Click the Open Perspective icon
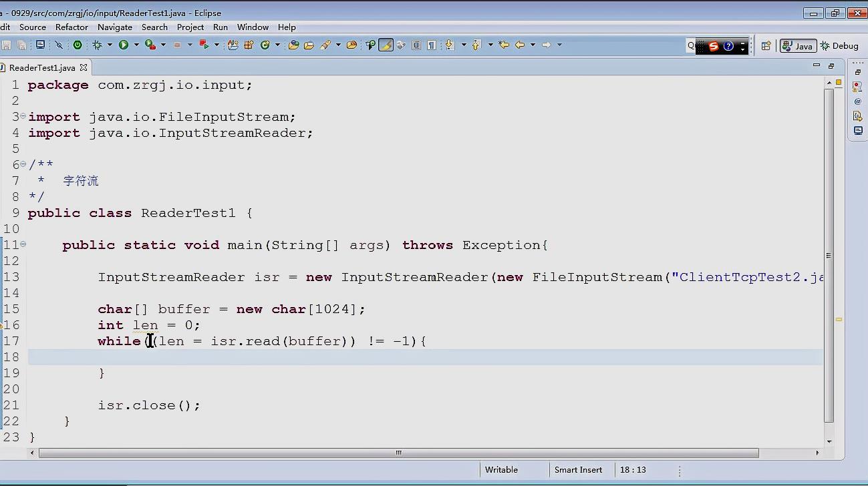 [766, 45]
